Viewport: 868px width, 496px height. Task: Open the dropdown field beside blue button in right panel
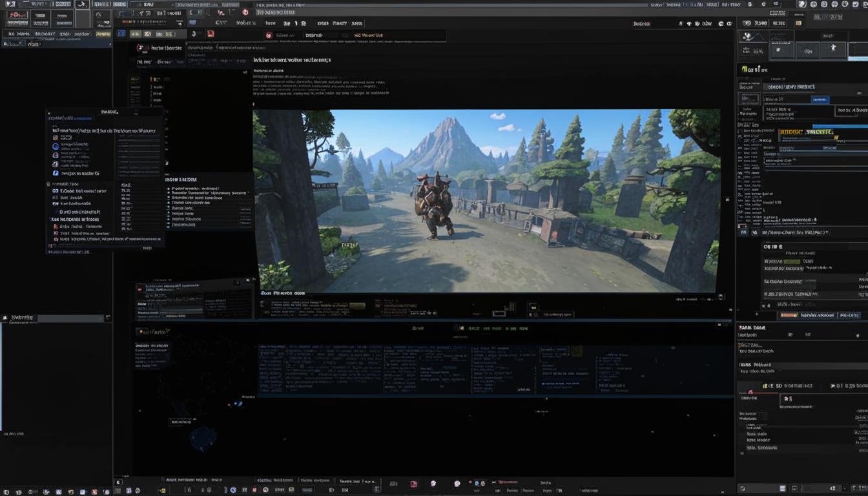[786, 99]
